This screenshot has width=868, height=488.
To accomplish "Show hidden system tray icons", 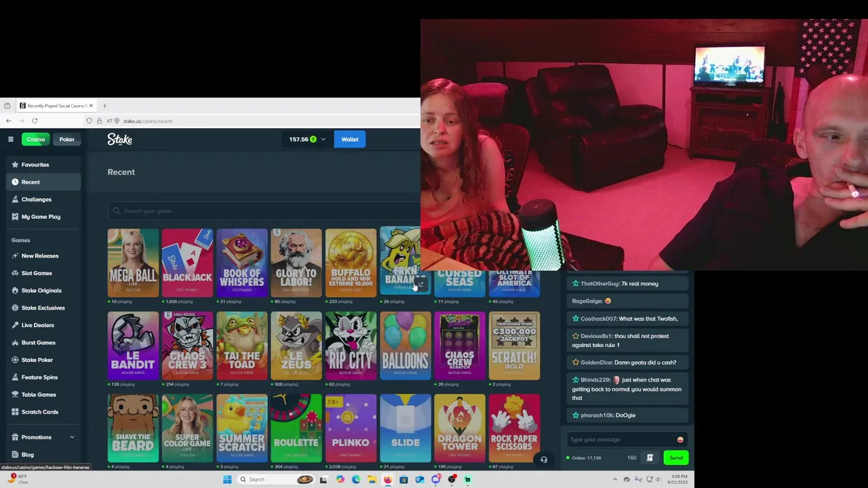I will pos(615,479).
